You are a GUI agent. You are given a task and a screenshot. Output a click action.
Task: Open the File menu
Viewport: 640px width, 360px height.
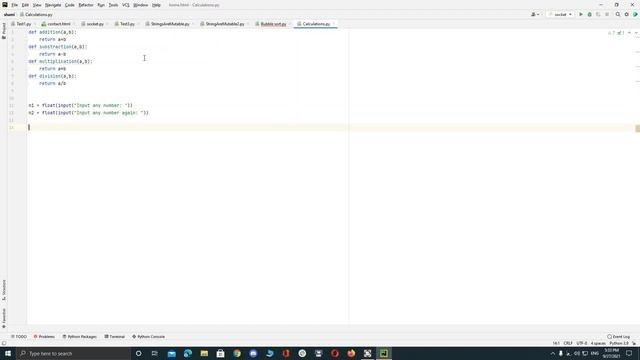(14, 5)
